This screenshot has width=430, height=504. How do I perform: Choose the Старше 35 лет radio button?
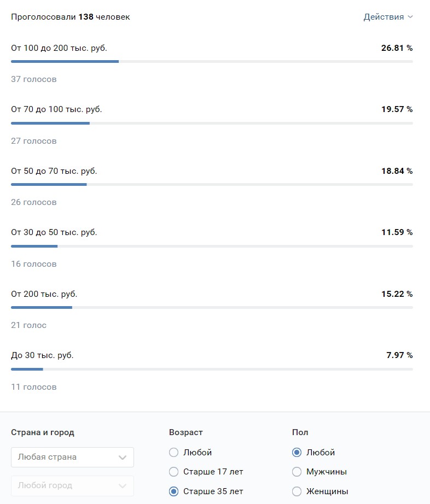tap(174, 491)
